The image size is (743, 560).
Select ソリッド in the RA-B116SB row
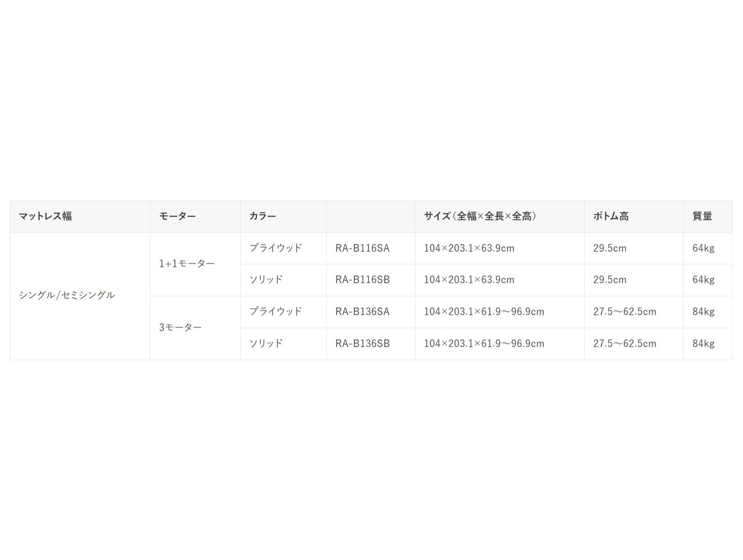(266, 280)
